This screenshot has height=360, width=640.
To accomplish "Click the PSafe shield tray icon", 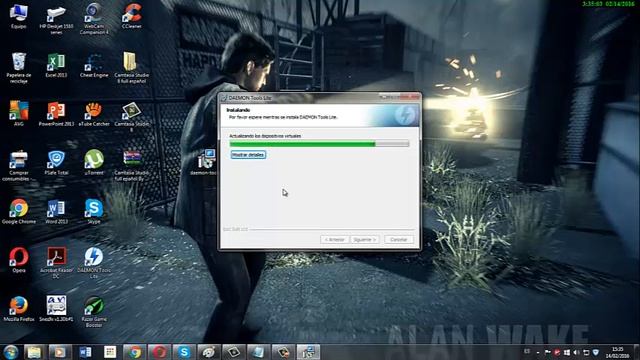I will click(596, 352).
